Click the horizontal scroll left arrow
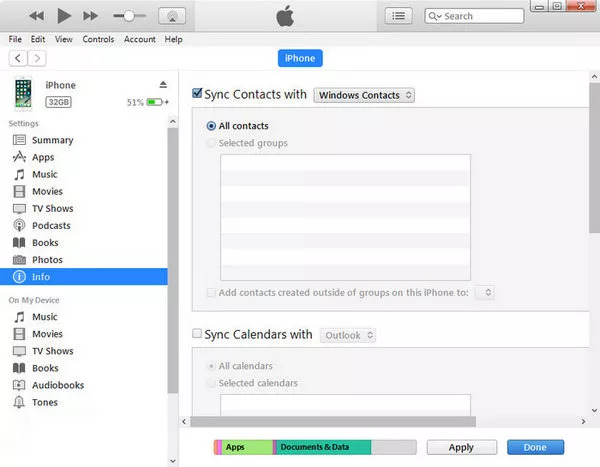This screenshot has height=467, width=600. (184, 421)
